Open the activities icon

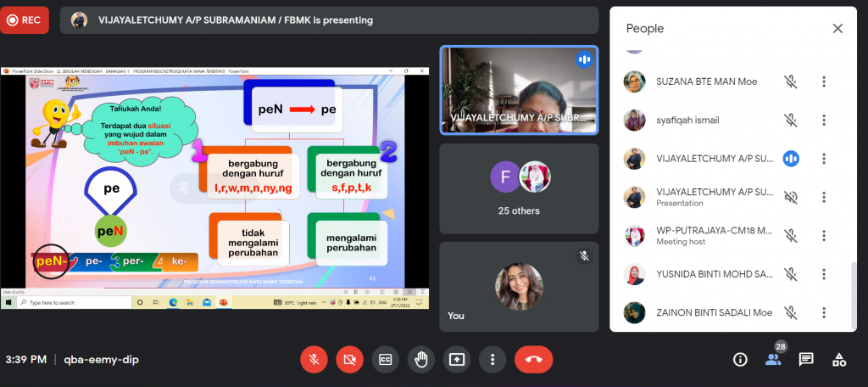coord(838,359)
